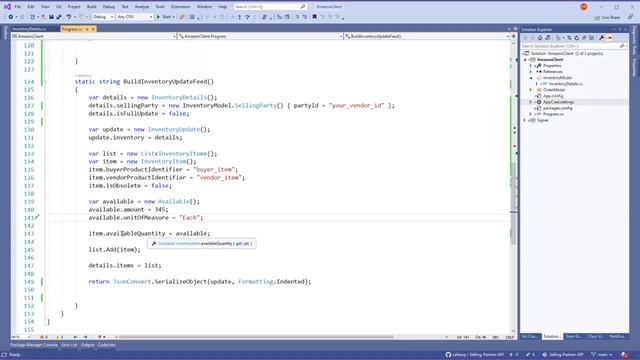Open the AmazonClient project navigation dropdown
This screenshot has width=640, height=360.
[94, 36]
